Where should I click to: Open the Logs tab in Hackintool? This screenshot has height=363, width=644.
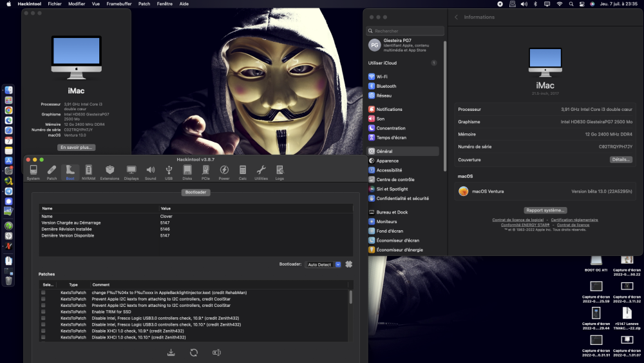pos(279,172)
